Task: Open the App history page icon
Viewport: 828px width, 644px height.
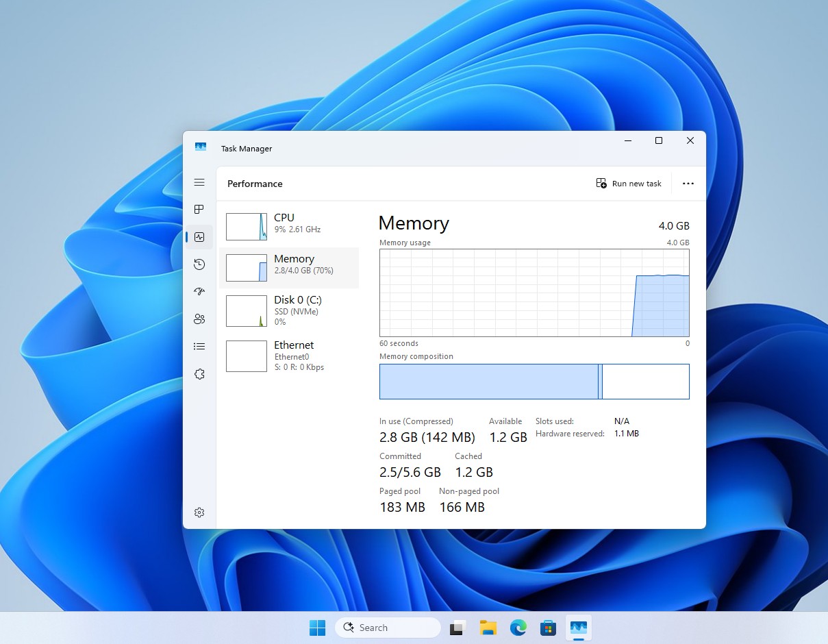Action: 199,264
